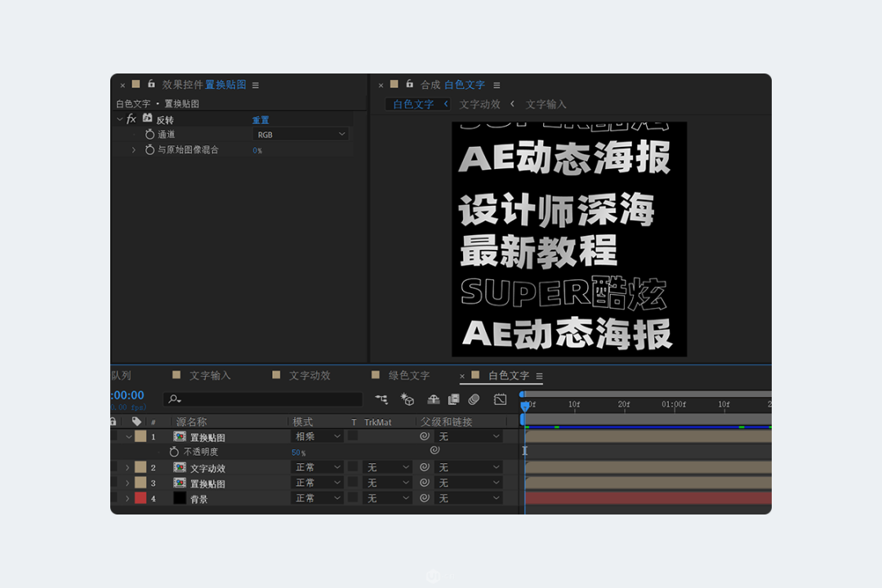The image size is (882, 588).
Task: Toggle preserve transparency box for layer 3
Action: (x=353, y=482)
